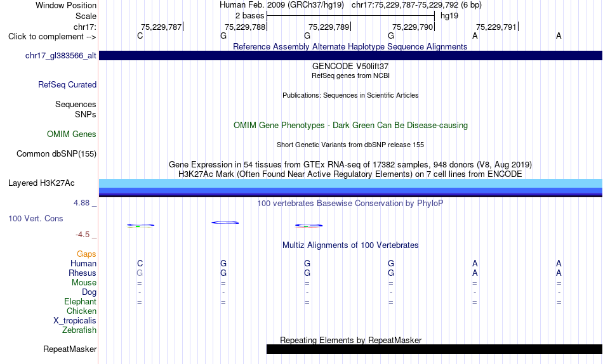Click the Sequences track label

tap(76, 104)
